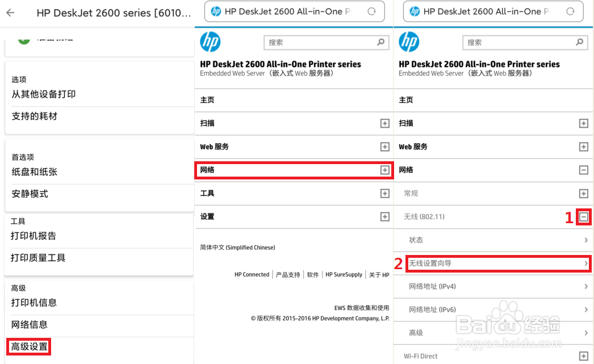This screenshot has height=364, width=594.
Task: Tap 打印机报告
Action: click(34, 236)
